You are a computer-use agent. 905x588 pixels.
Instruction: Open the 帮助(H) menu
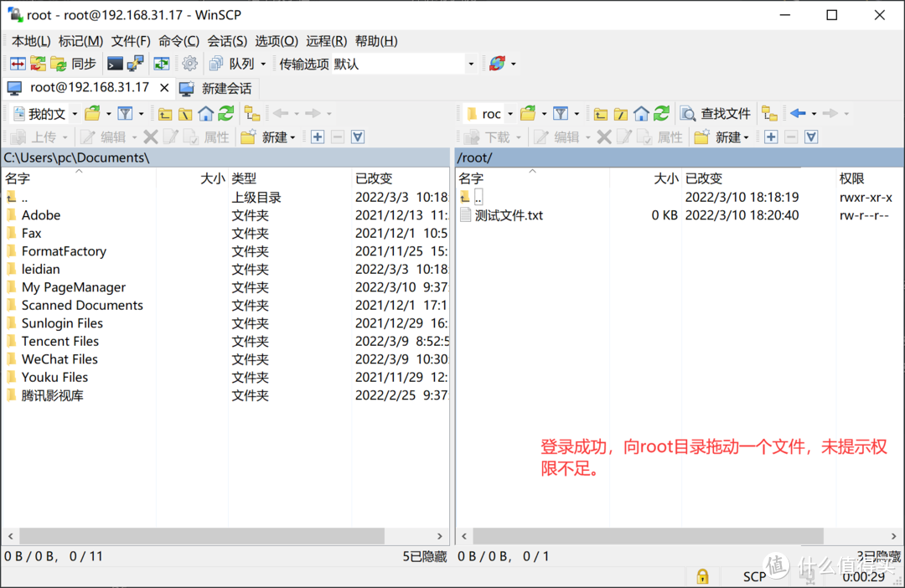[x=376, y=41]
